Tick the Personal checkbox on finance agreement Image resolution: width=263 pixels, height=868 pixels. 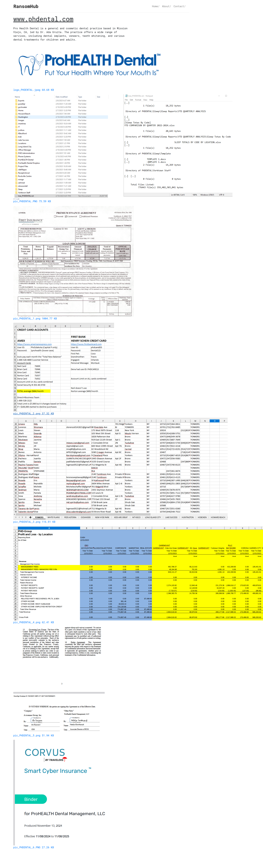(55, 216)
